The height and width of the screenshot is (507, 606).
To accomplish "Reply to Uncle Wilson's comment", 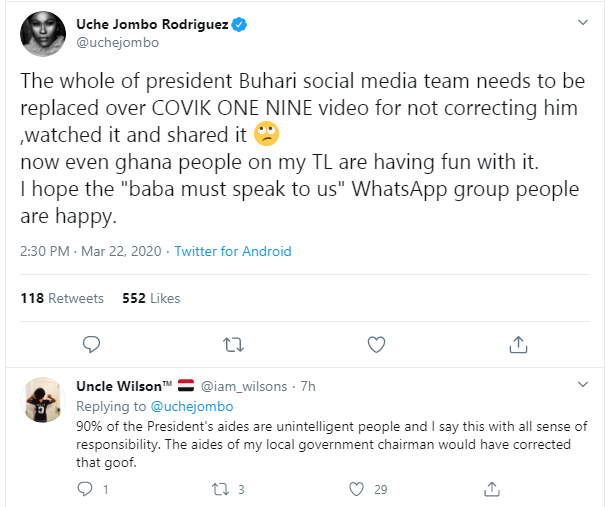I will coord(84,489).
